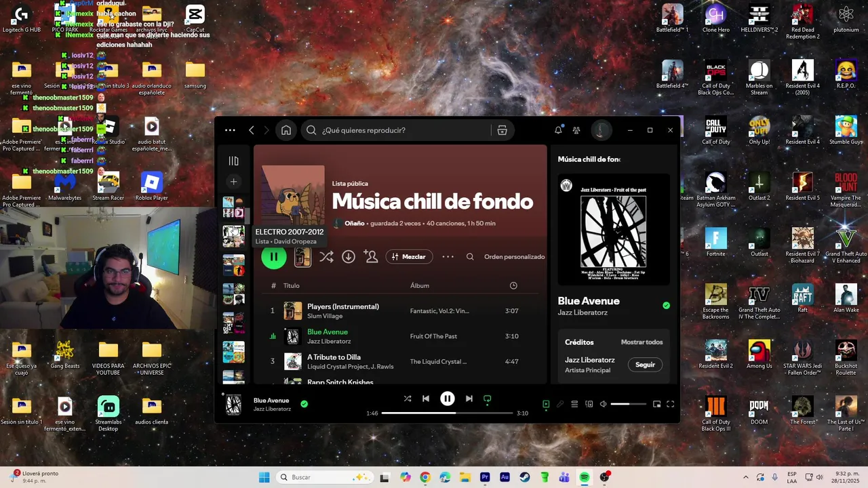
Task: Click the Mezclar button
Action: pos(410,257)
